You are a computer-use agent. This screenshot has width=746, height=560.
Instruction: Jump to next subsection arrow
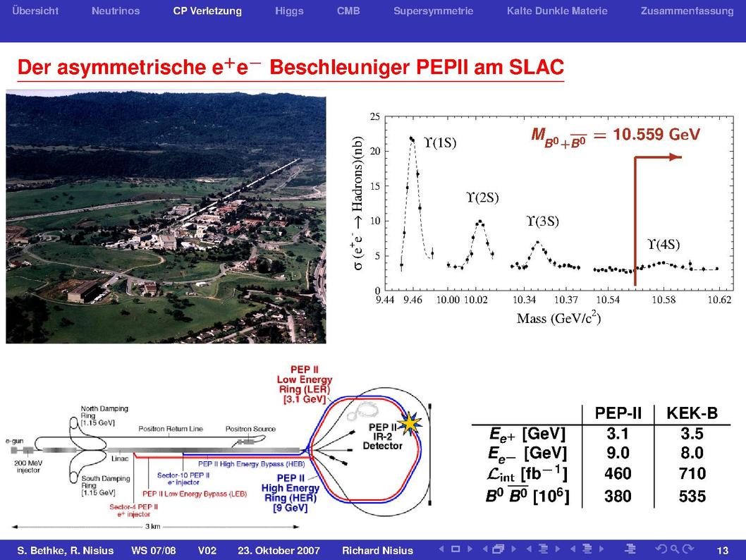point(558,549)
